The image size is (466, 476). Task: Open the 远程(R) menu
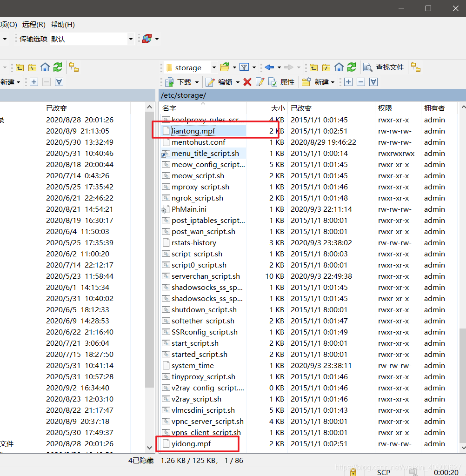[33, 25]
